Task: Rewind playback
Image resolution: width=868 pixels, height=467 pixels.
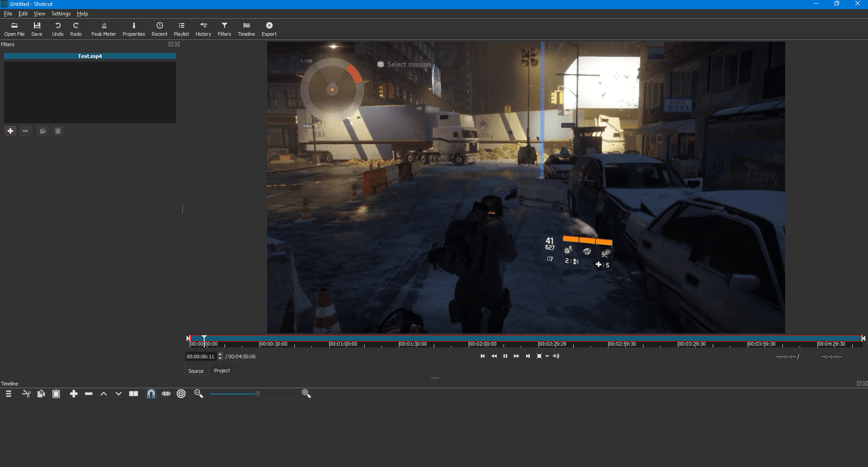Action: 494,356
